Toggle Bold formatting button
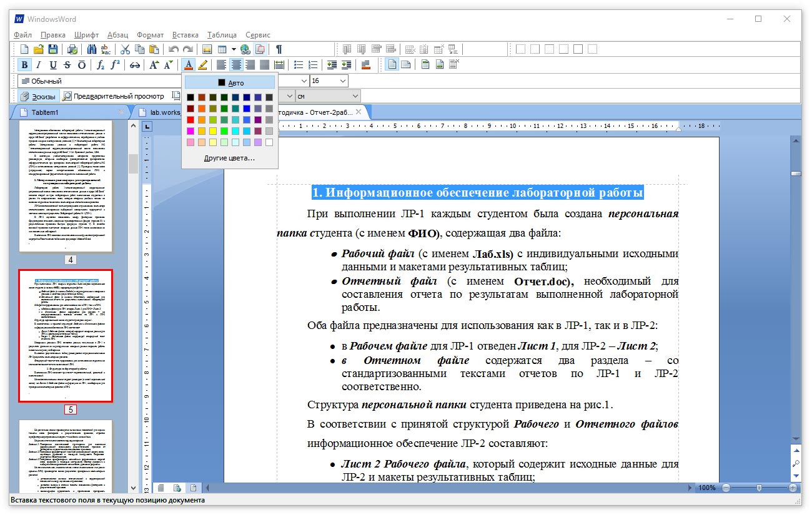The height and width of the screenshot is (515, 812). (x=24, y=65)
